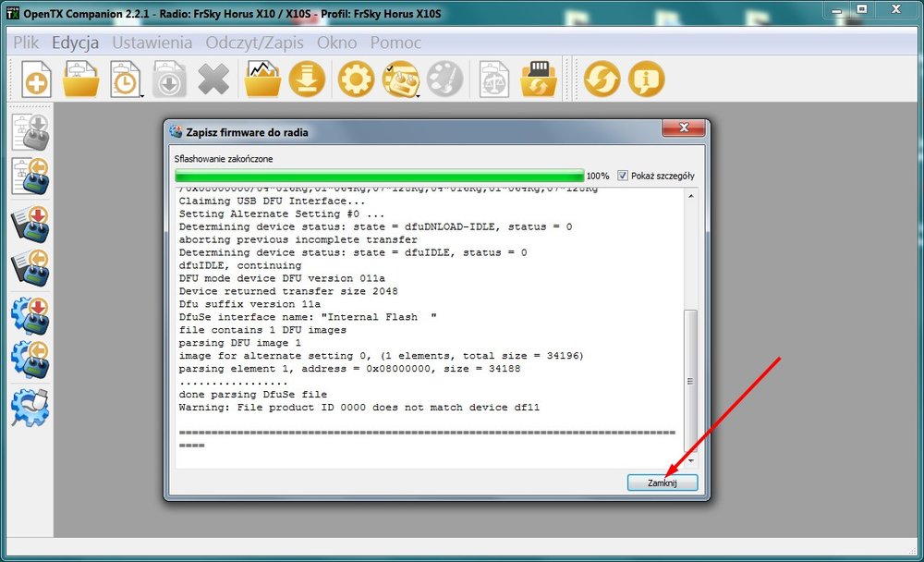Click 'dfuIDLE, continuing' log line
The width and height of the screenshot is (924, 562).
click(240, 265)
